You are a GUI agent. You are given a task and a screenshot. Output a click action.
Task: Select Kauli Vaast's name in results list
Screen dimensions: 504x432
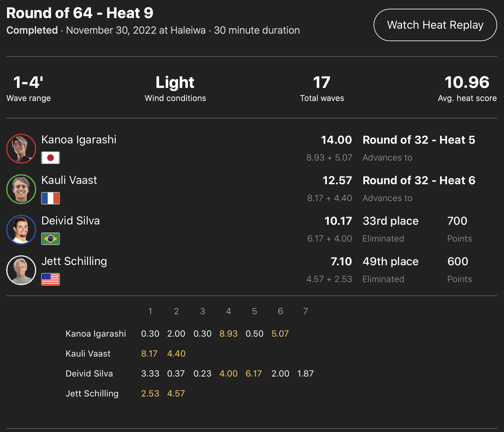(x=69, y=180)
